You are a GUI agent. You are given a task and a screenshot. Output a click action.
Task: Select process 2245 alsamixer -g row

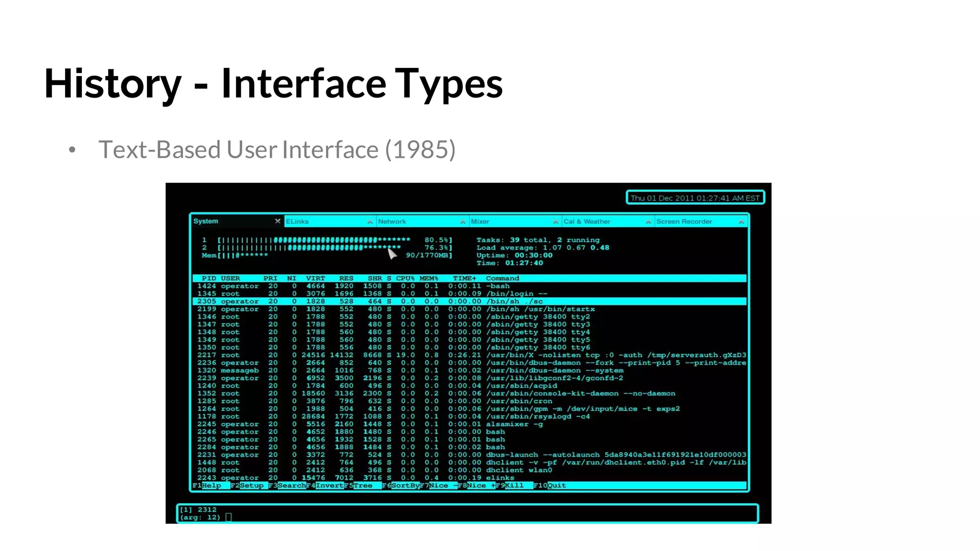pos(469,424)
